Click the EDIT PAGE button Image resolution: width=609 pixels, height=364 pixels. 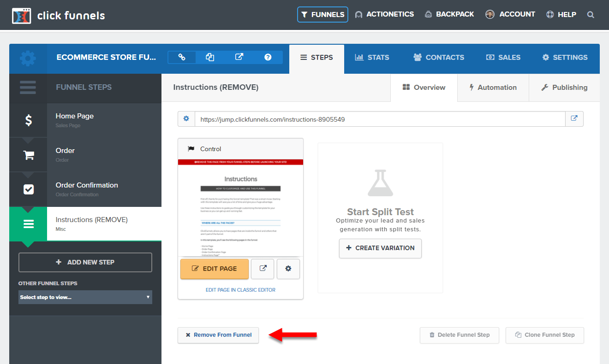(215, 269)
